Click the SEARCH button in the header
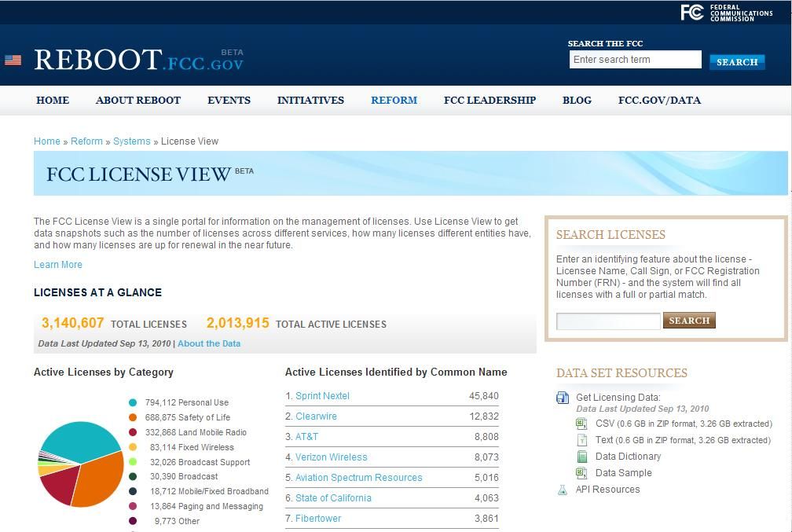Screen dimensions: 792x532 736,61
